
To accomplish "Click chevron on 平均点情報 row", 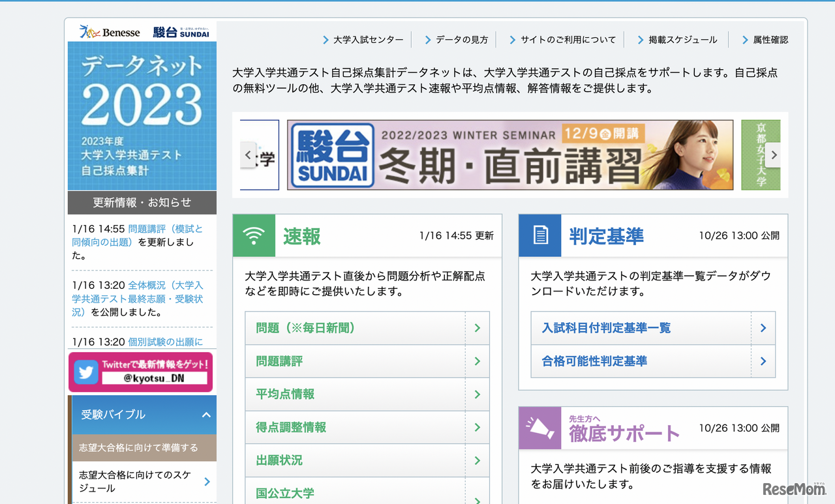I will [478, 394].
